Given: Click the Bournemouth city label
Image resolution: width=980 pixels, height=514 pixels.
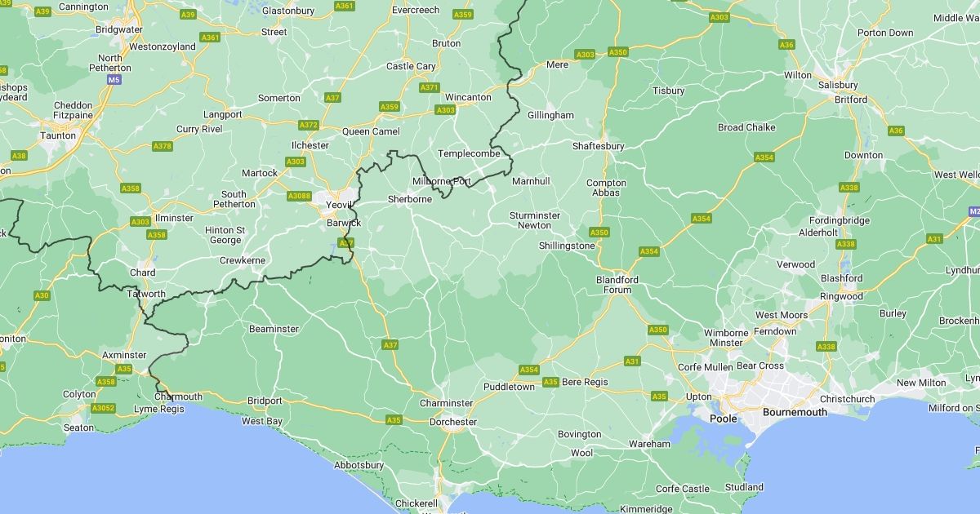Looking at the screenshot, I should [795, 412].
